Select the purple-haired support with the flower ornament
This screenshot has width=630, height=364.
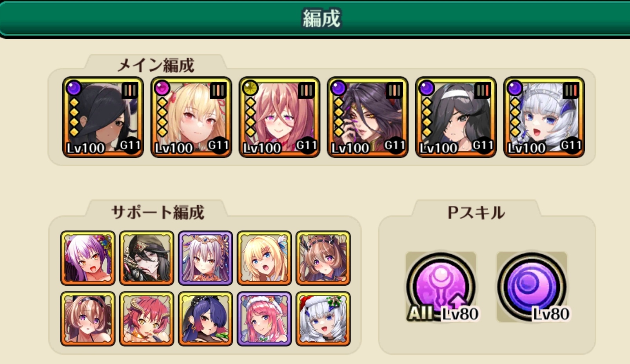(88, 258)
